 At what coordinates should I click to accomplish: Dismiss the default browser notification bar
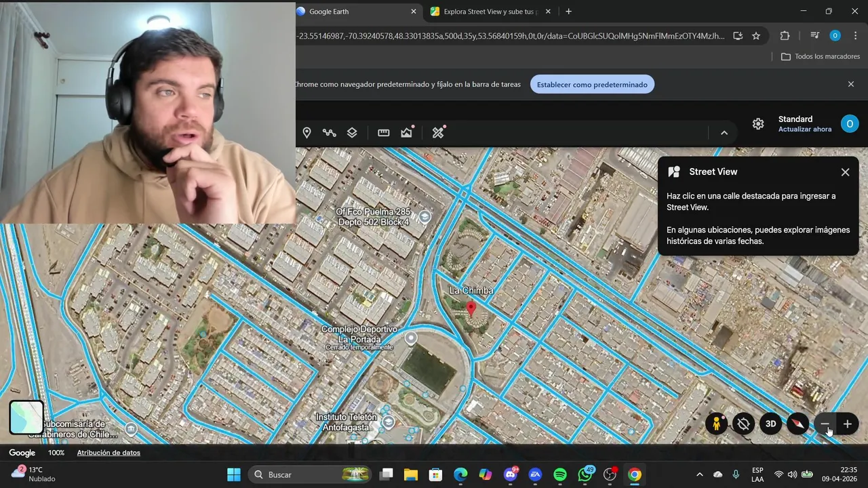(851, 84)
